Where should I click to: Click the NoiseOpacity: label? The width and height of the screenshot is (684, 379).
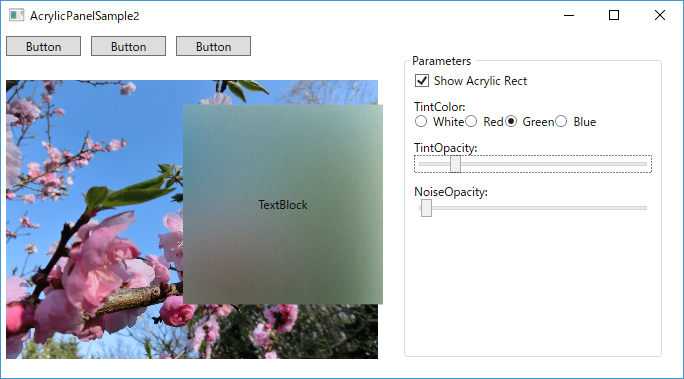coord(451,192)
